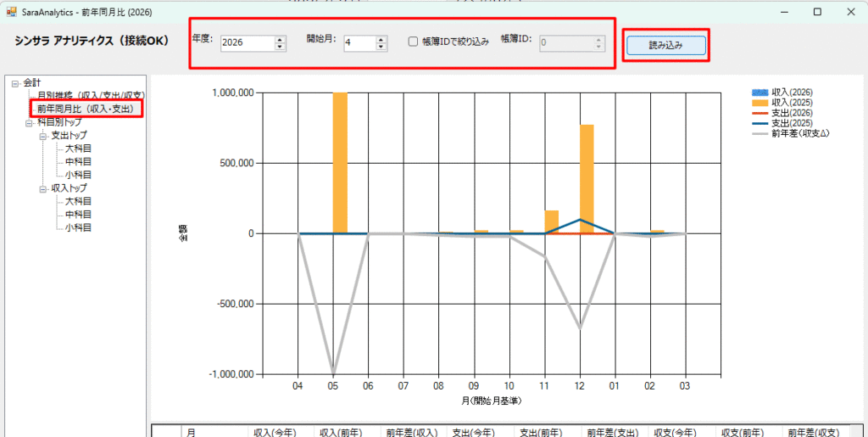Image resolution: width=868 pixels, height=437 pixels.
Task: Click the 収入(今年) column header
Action: click(275, 432)
